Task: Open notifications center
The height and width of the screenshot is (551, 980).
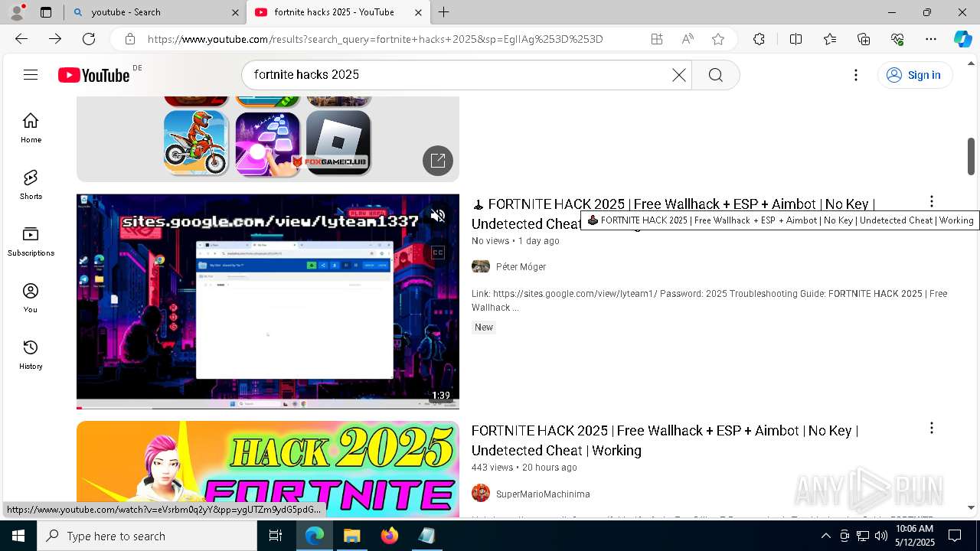Action: point(955,536)
